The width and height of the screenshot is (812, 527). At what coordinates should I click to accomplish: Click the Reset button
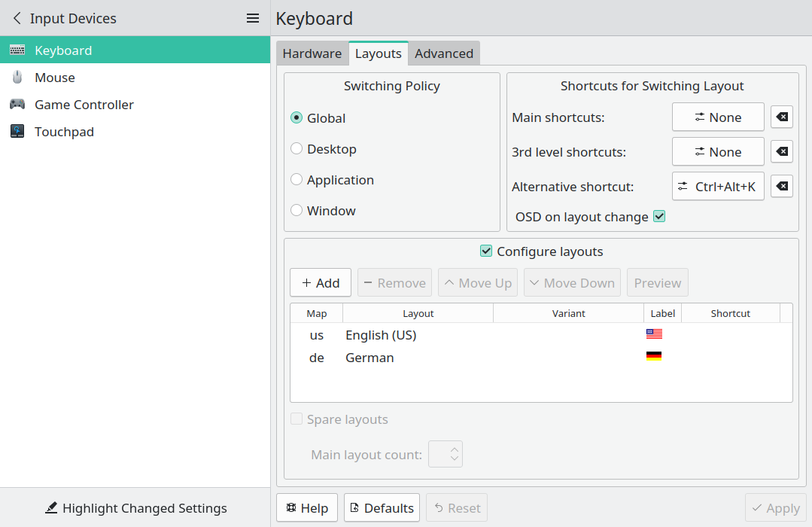(457, 508)
